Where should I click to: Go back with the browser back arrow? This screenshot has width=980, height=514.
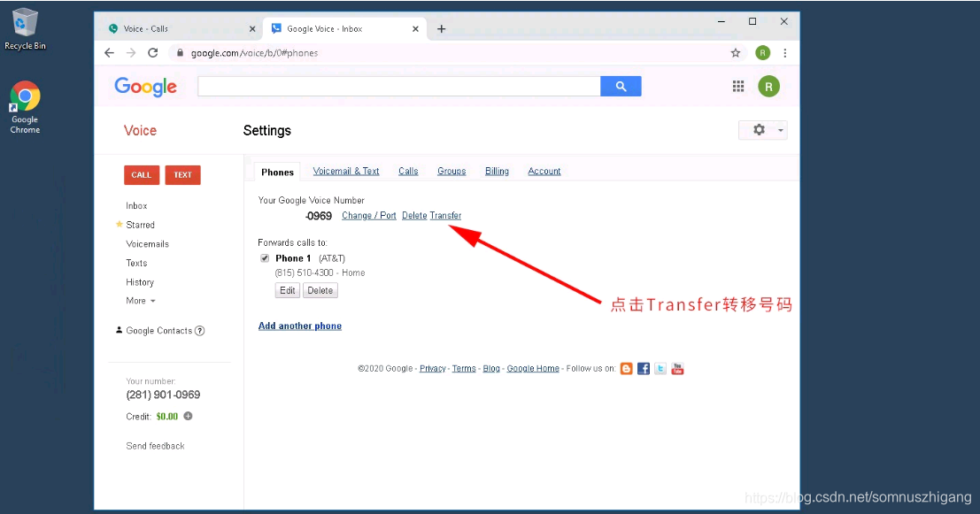coord(110,53)
